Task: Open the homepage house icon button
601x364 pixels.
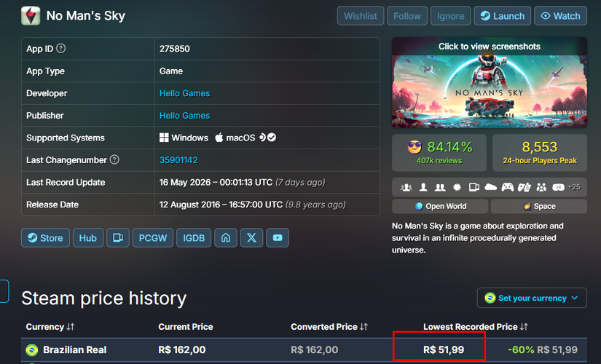Action: click(226, 238)
